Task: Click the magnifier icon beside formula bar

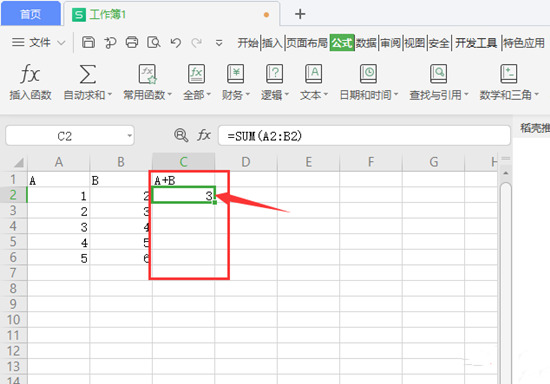Action: (181, 135)
